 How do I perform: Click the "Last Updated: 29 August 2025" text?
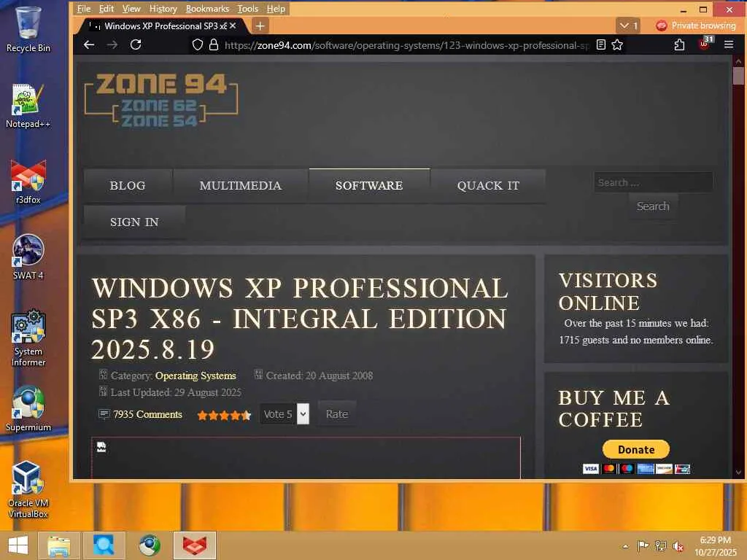coord(176,392)
